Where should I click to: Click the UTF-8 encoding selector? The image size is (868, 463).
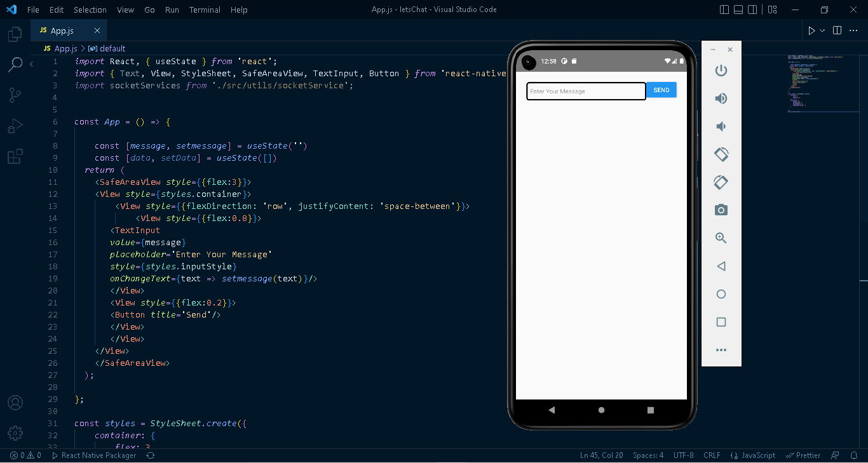coord(683,455)
